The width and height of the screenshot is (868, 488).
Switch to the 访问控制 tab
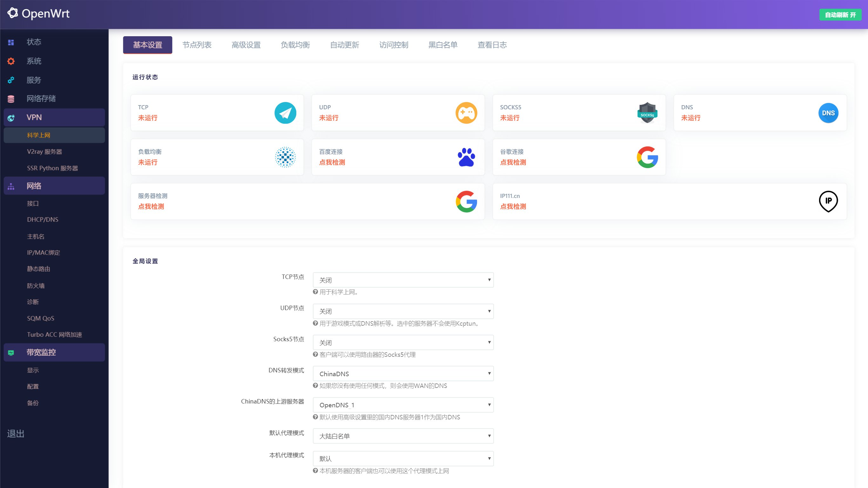pos(394,45)
